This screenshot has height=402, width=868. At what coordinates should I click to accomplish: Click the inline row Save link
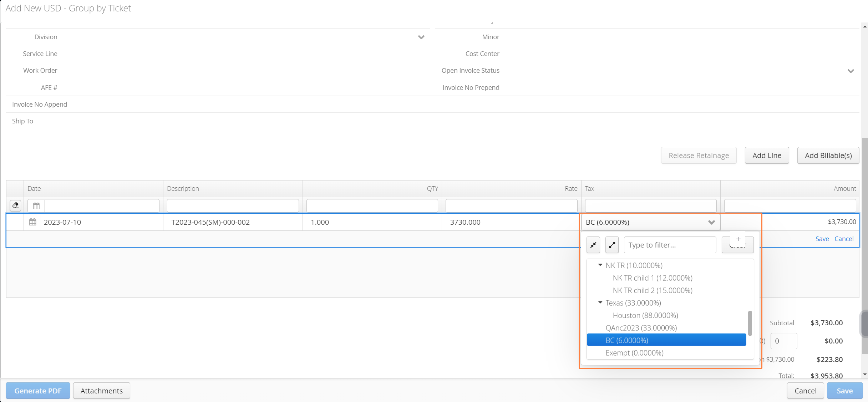tap(822, 239)
